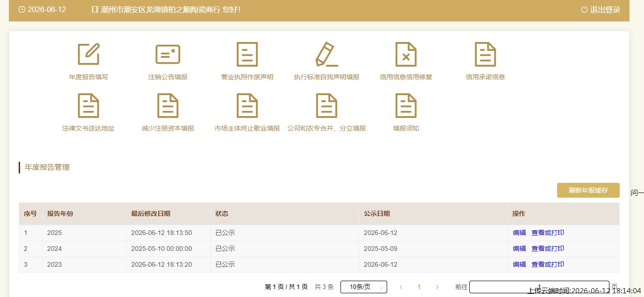Click the date 2026-06-12 18:13:20
Image resolution: width=644 pixels, height=297 pixels.
pyautogui.click(x=162, y=264)
